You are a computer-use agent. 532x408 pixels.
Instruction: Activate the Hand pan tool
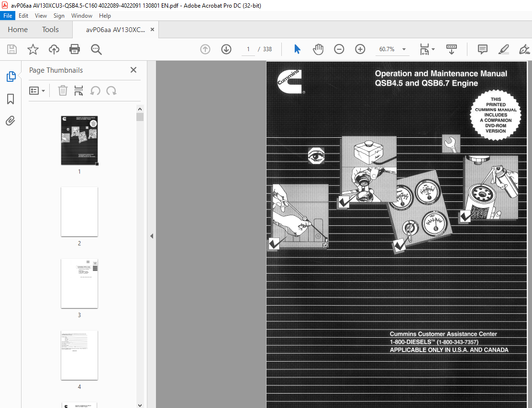tap(318, 50)
